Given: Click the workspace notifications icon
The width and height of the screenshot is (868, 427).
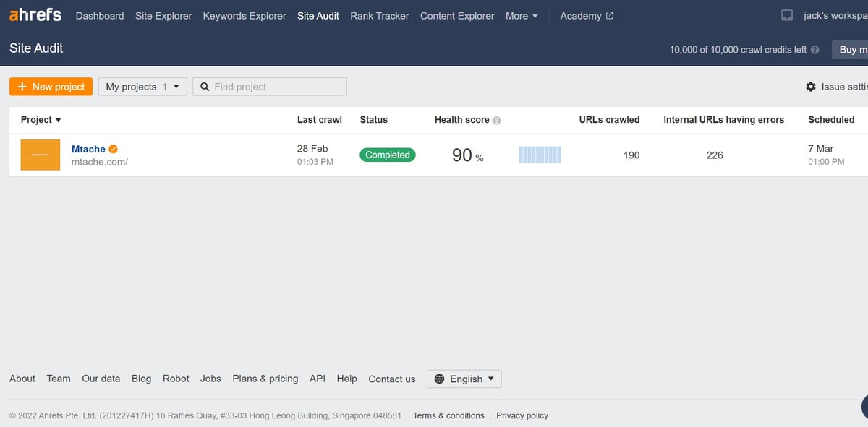Looking at the screenshot, I should 788,15.
